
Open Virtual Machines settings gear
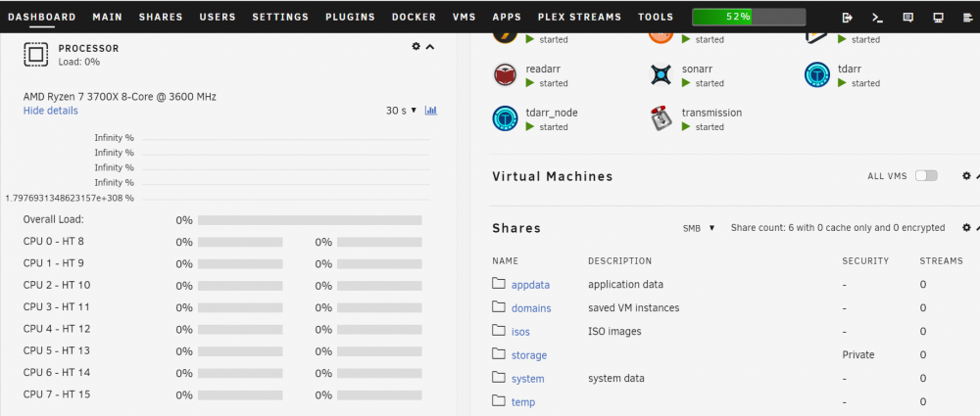click(966, 176)
